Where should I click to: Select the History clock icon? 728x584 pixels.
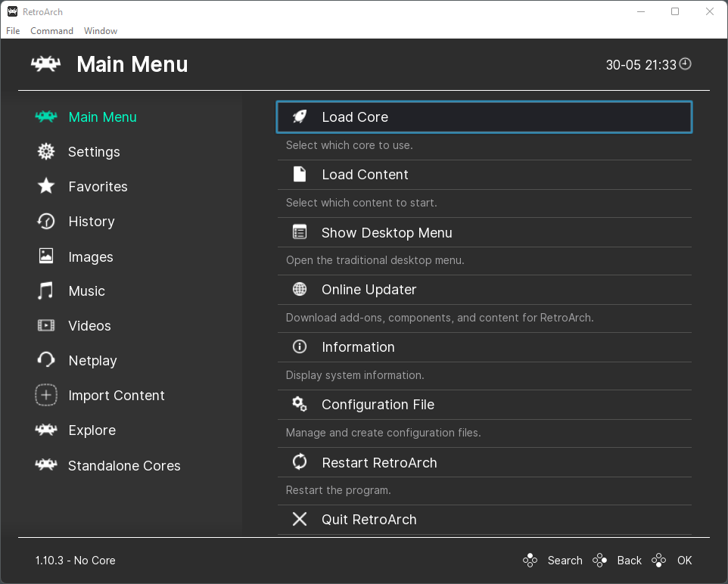tap(46, 221)
